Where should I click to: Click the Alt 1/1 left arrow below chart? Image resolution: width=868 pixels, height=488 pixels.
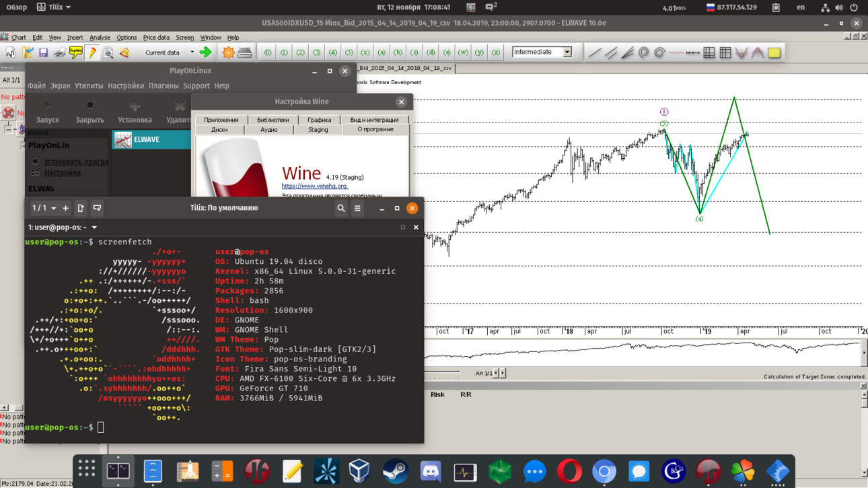tap(497, 373)
